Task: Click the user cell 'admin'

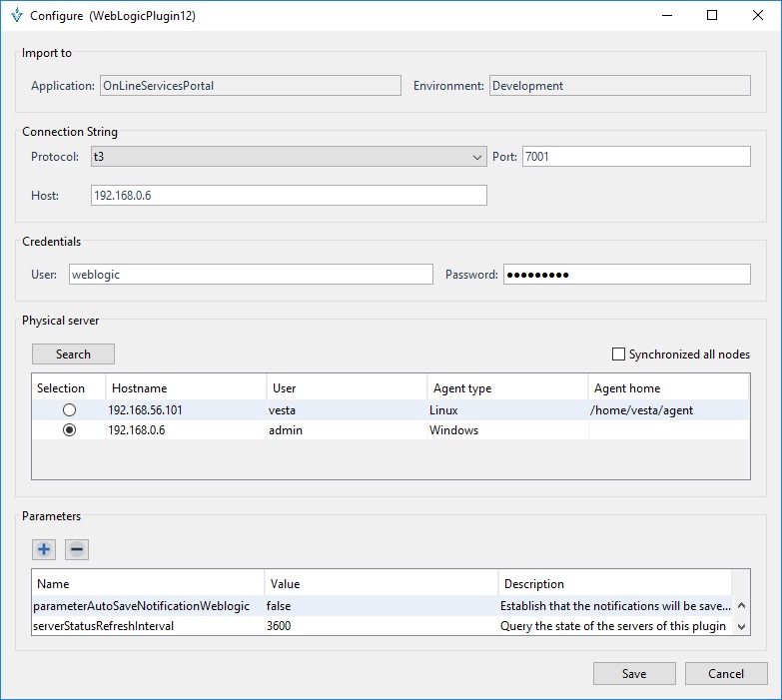Action: [348, 429]
